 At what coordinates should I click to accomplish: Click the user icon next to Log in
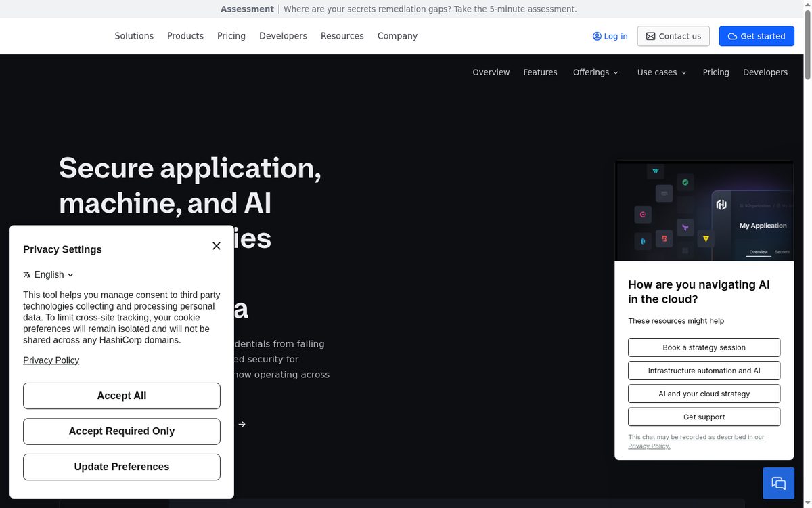click(597, 36)
